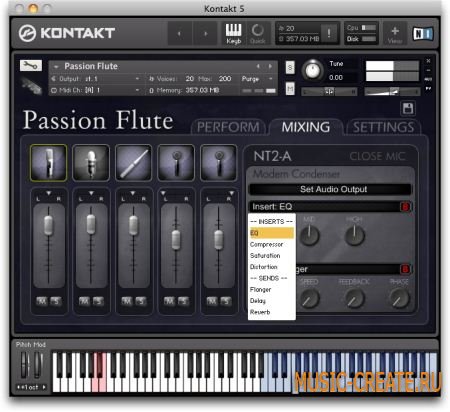
Task: Click the pitch bend wheel
Action: pyautogui.click(x=25, y=365)
